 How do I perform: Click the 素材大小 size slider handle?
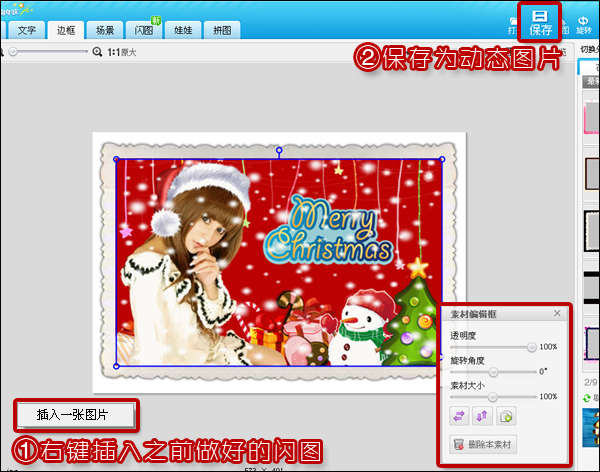coord(493,396)
